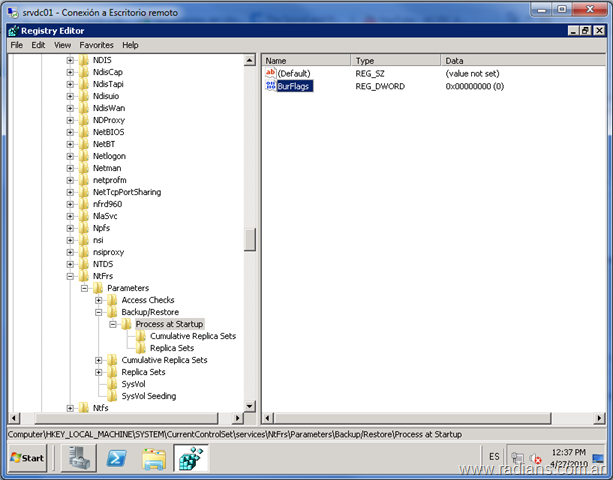
Task: Launch PowerShell from the taskbar
Action: coord(117,458)
